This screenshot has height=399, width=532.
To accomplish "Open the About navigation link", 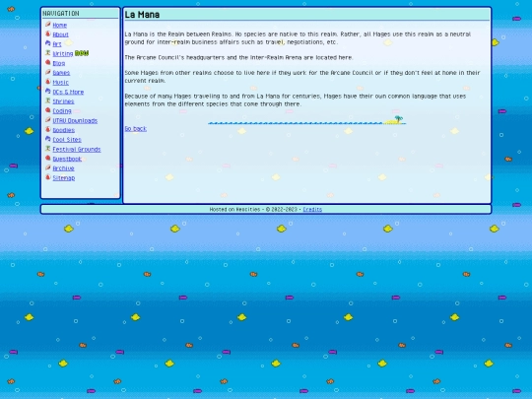I will 61,34.
